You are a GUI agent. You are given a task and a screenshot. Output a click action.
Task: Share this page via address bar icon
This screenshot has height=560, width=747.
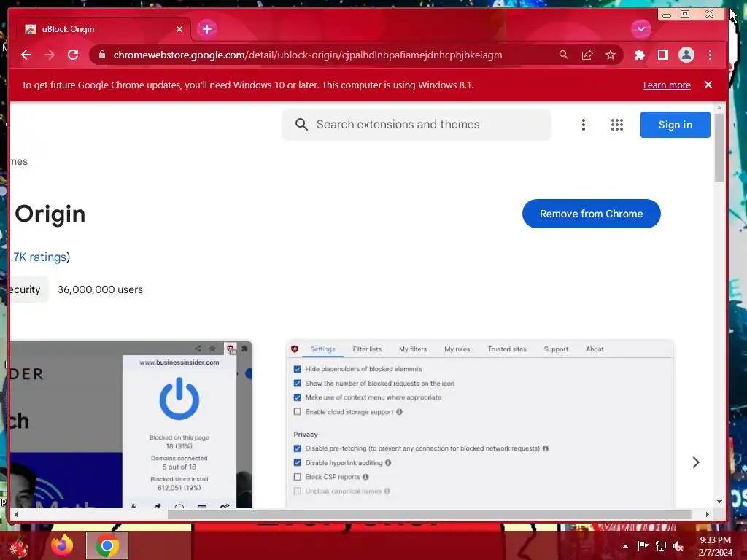point(587,55)
